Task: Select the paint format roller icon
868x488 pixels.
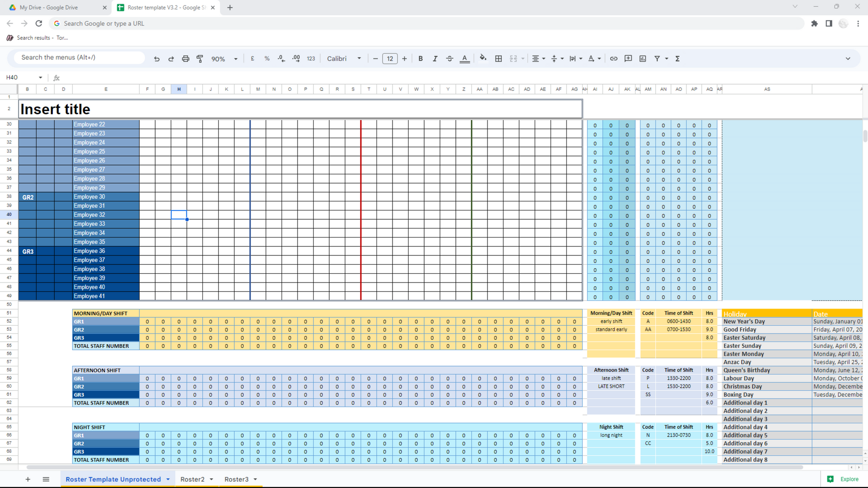Action: tap(200, 59)
